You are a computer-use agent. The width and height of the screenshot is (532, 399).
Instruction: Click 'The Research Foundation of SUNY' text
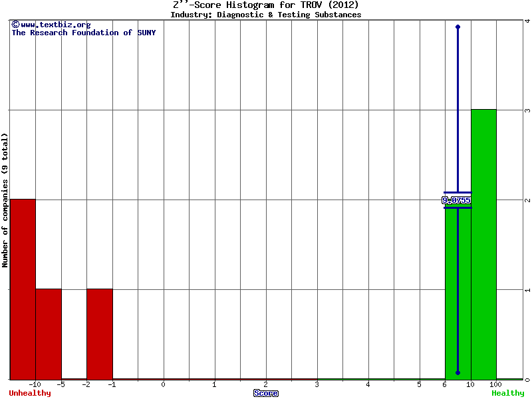(x=84, y=33)
